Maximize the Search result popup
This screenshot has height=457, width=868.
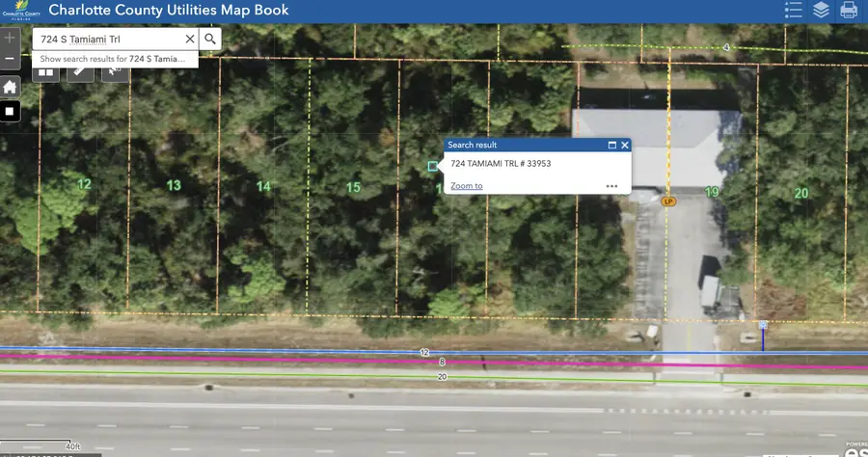pos(612,145)
